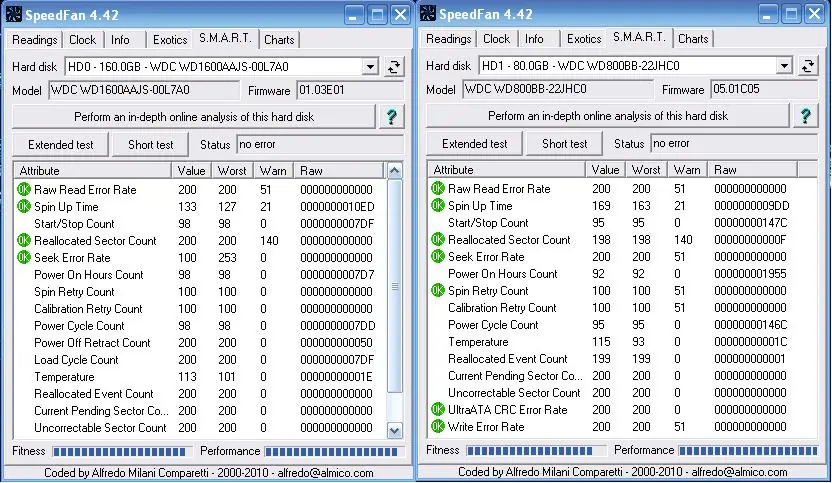Open Charts tab in left window

click(x=279, y=40)
